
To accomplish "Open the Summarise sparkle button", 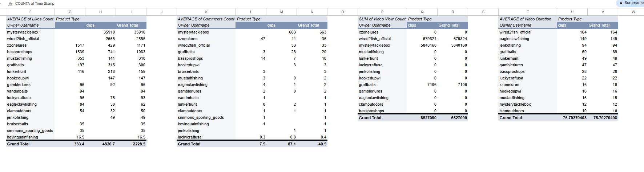I will coord(631,3).
